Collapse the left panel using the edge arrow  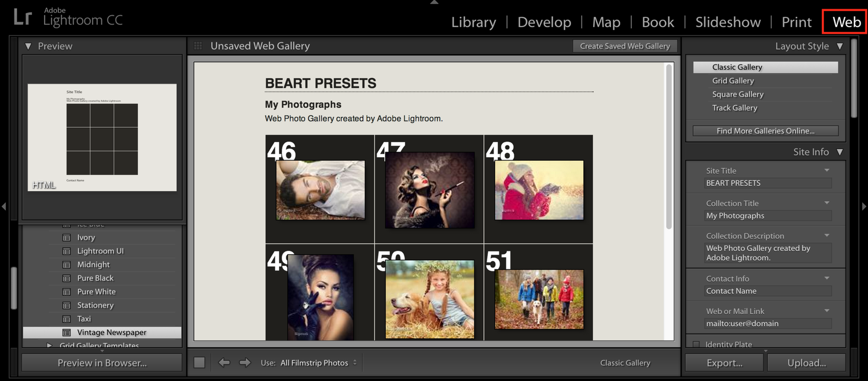(x=3, y=206)
